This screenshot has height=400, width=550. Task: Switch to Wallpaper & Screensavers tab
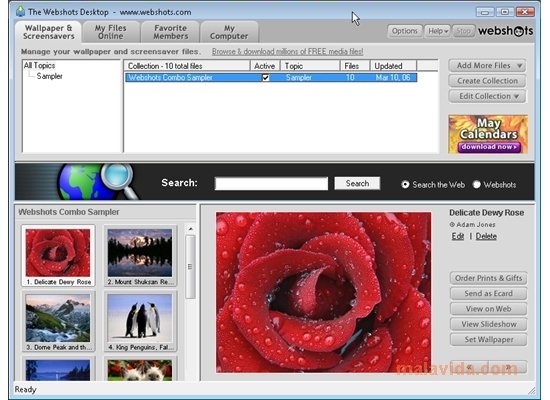(x=48, y=32)
